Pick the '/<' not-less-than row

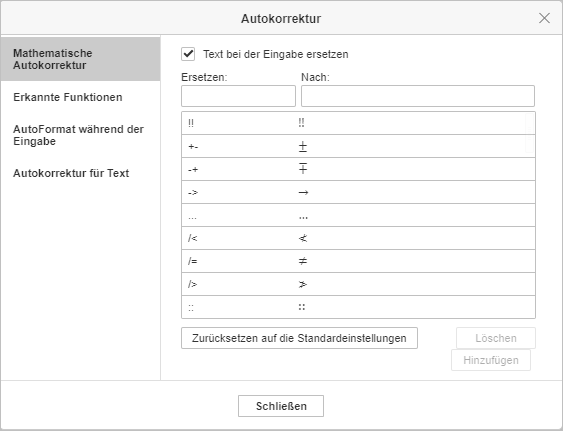358,238
